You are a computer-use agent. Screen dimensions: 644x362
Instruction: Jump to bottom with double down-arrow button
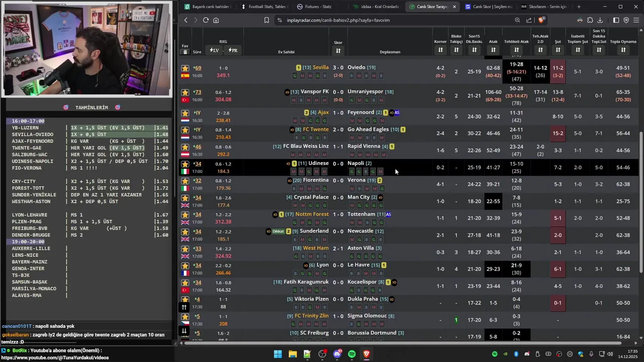[184, 331]
